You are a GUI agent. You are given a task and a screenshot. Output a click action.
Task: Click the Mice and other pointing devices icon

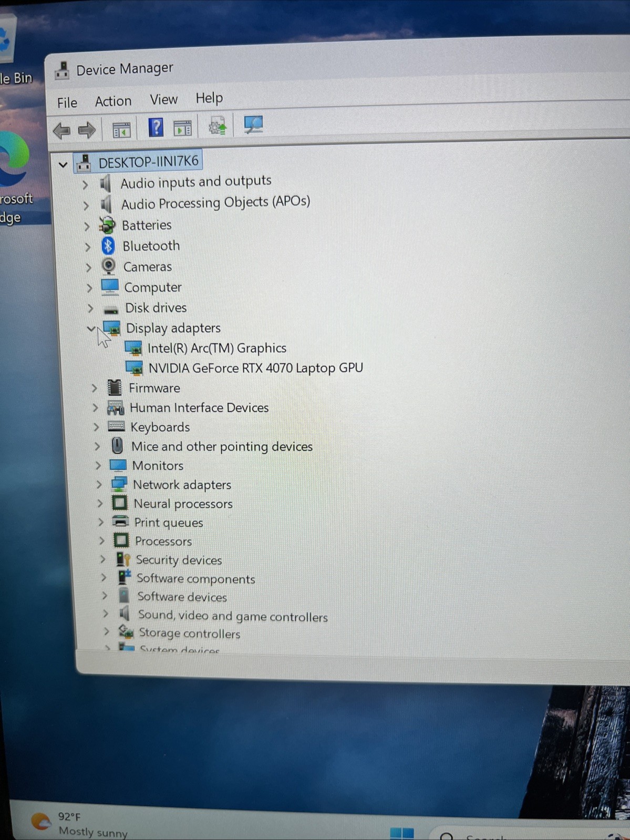117,446
